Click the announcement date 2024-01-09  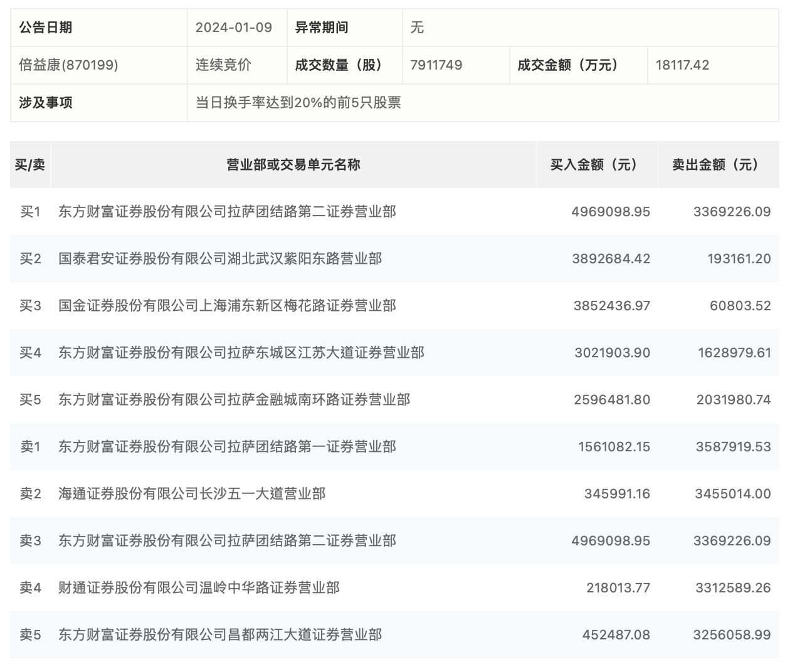[x=234, y=28]
